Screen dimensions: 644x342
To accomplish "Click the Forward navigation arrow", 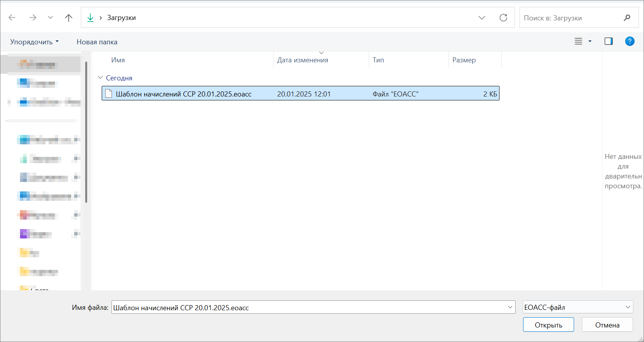I will 33,18.
